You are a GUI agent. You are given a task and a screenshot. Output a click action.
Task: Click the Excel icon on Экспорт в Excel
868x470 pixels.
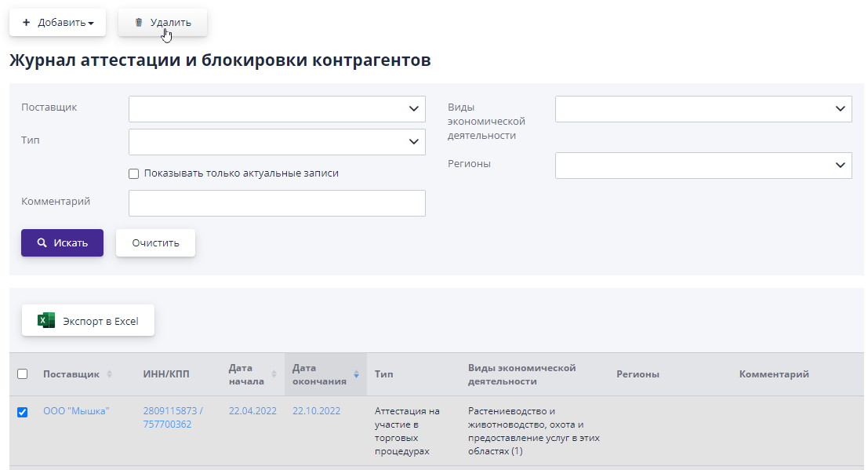pos(45,320)
